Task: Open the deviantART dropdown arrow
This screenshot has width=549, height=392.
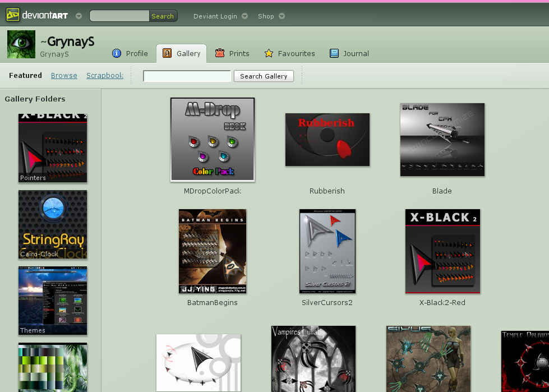Action: point(79,16)
